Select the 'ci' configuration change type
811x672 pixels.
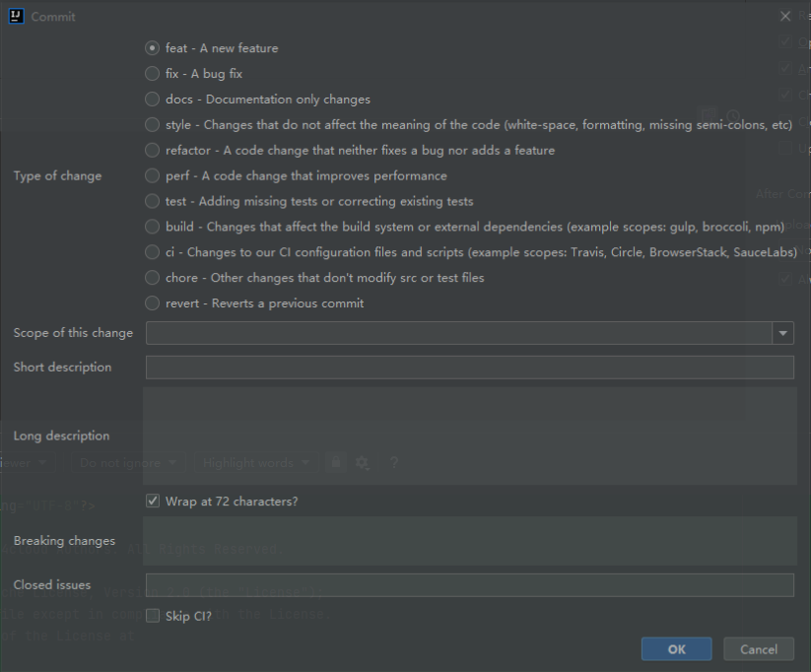click(x=152, y=252)
